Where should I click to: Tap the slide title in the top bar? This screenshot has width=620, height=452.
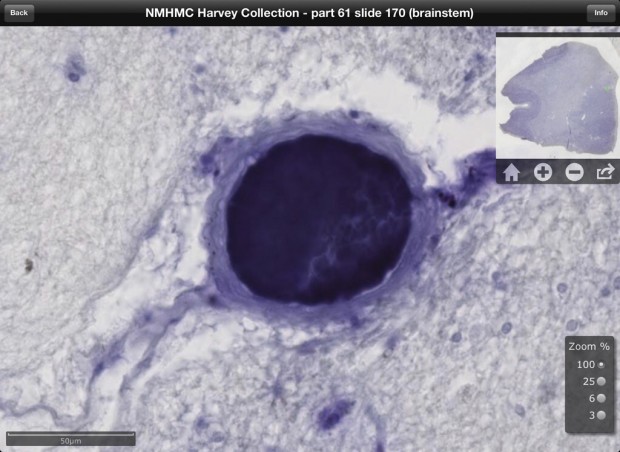pyautogui.click(x=309, y=13)
